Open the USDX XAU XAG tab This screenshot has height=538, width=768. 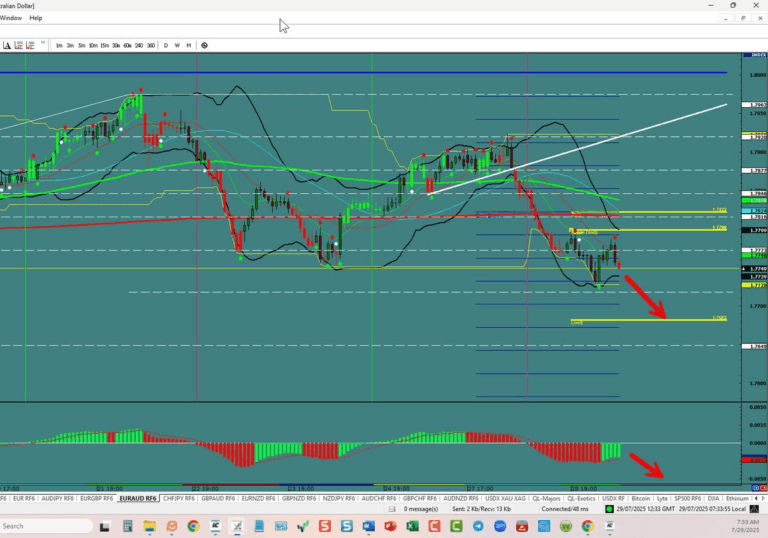(x=505, y=498)
